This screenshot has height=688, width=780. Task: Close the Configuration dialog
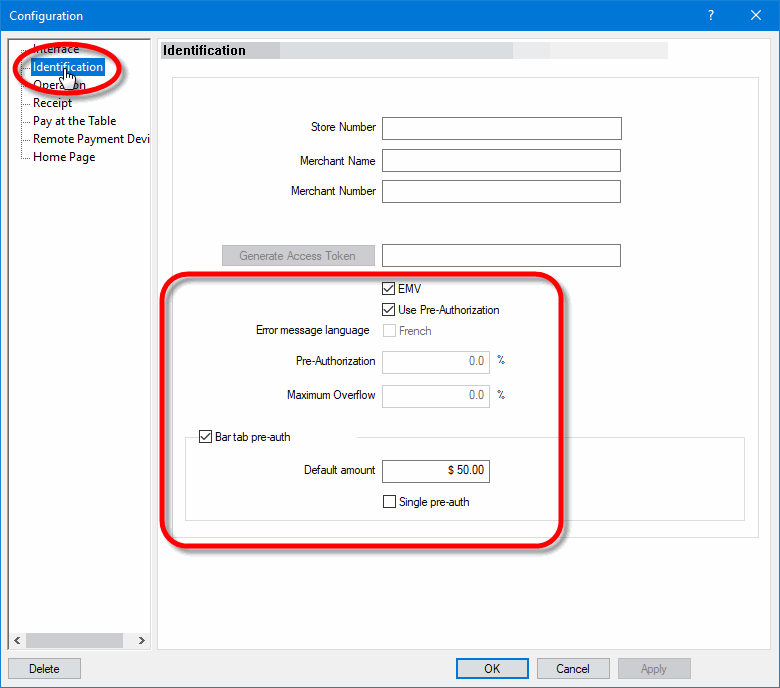click(x=756, y=16)
